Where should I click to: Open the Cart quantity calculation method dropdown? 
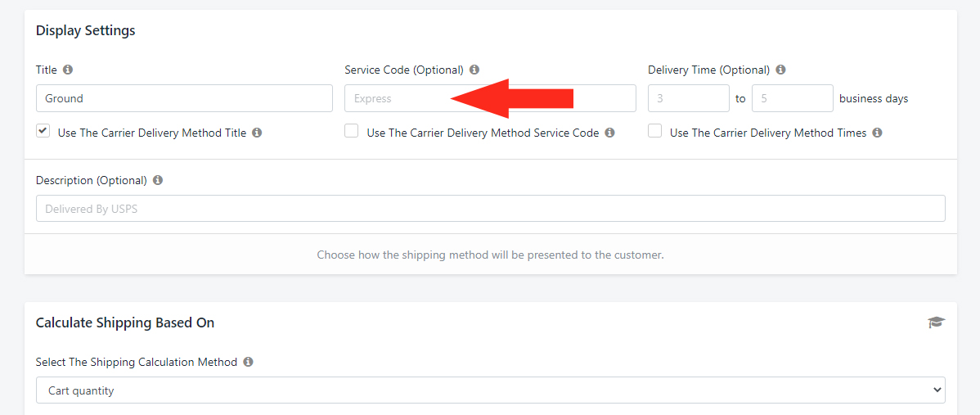(490, 390)
